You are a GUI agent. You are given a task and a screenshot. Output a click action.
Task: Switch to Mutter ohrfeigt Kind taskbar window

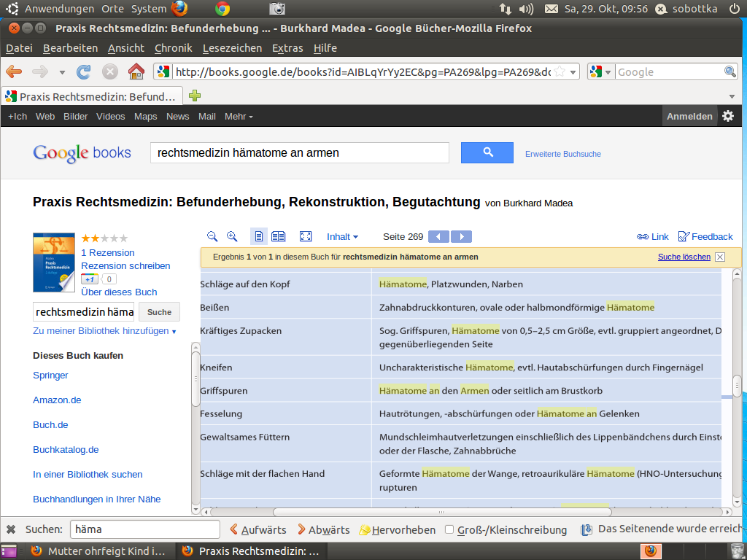(98, 551)
